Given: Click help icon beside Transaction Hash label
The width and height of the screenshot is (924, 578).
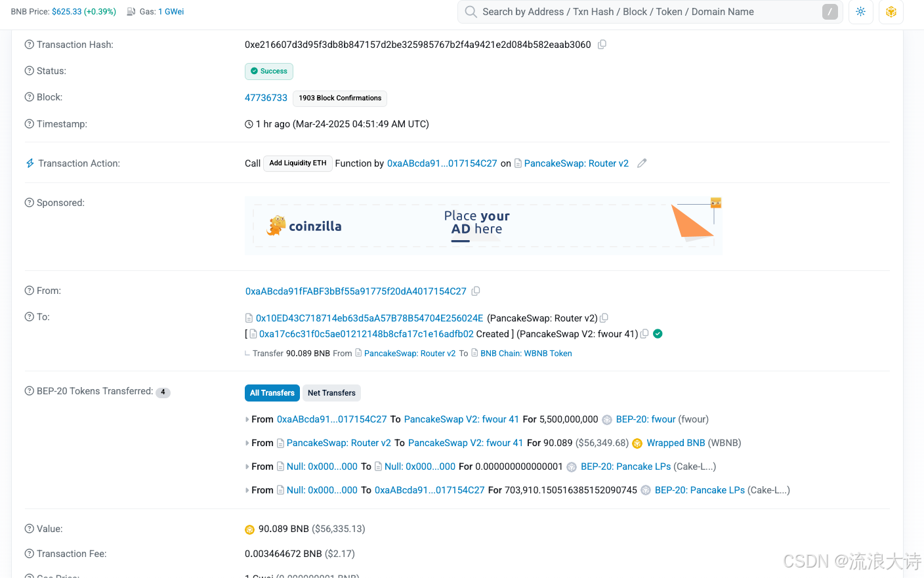Looking at the screenshot, I should tap(30, 45).
